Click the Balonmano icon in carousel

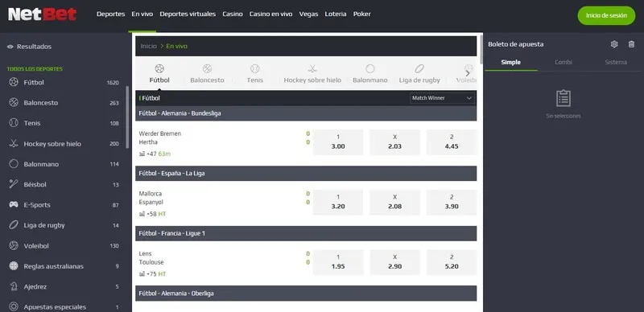click(370, 68)
